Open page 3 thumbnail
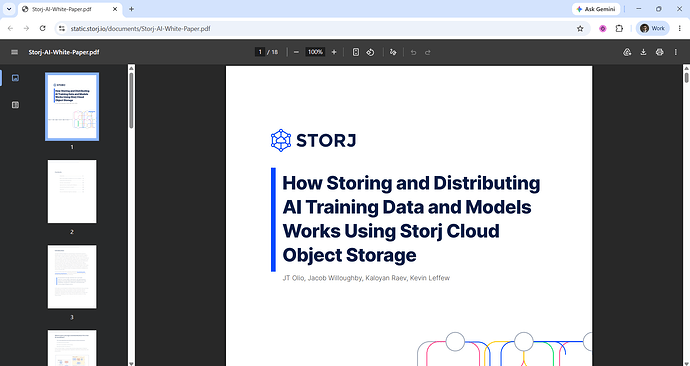 click(72, 277)
